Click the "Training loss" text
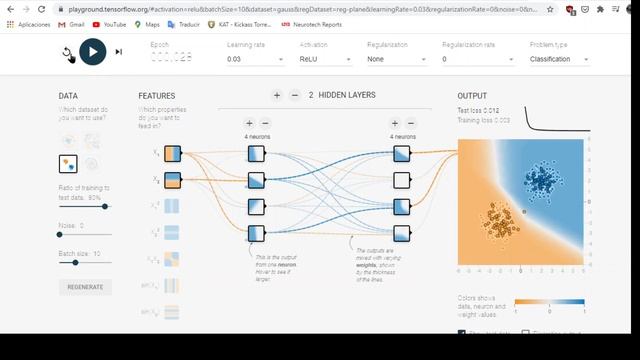Viewport: 640px width, 360px height. [484, 120]
